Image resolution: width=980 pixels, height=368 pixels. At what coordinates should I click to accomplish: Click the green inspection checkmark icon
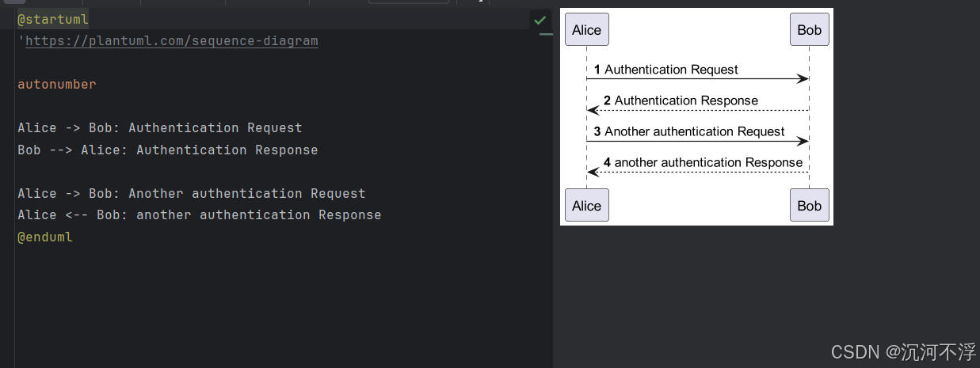point(540,20)
